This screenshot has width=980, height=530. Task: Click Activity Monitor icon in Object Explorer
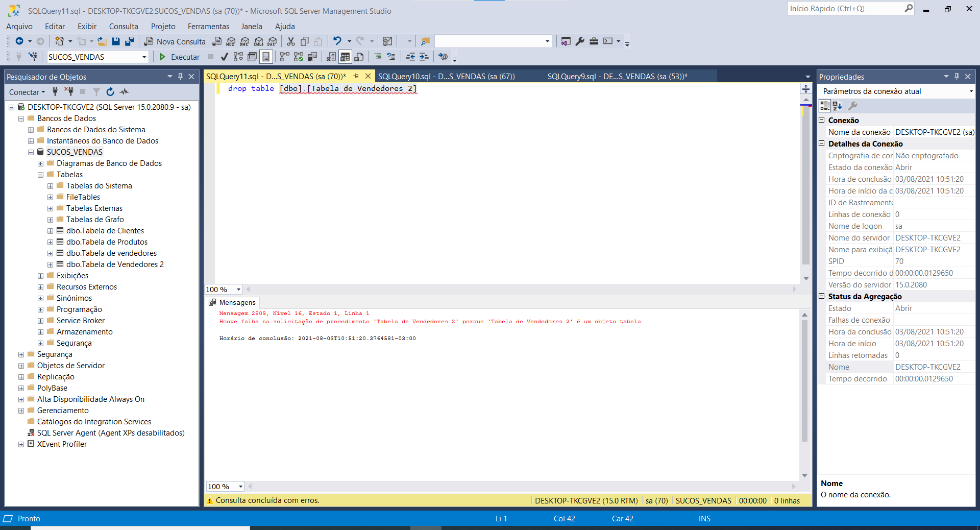pyautogui.click(x=124, y=92)
